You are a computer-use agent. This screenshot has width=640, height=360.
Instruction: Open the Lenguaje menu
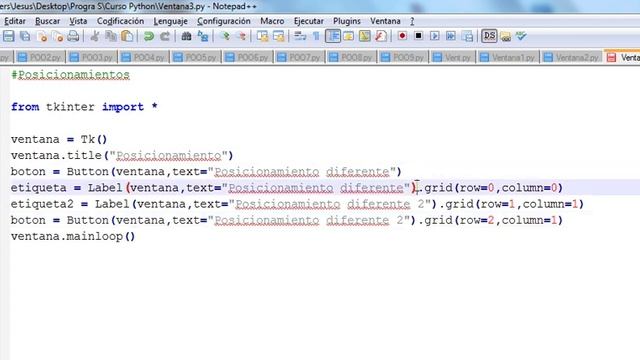171,21
